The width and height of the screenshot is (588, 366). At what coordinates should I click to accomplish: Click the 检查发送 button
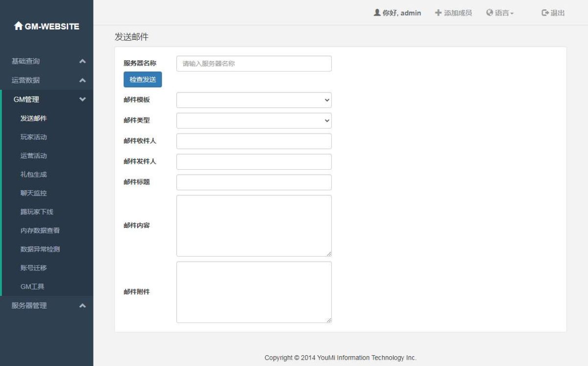tap(143, 79)
